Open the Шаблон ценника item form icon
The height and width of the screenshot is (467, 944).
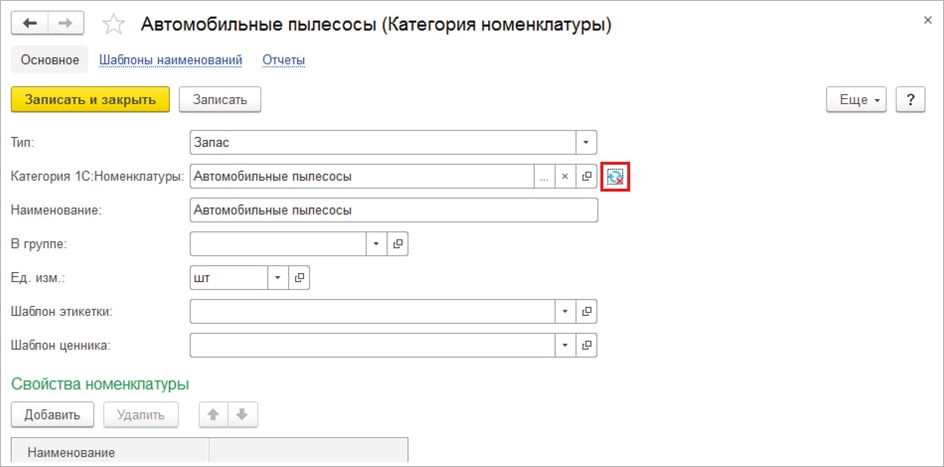[x=587, y=345]
